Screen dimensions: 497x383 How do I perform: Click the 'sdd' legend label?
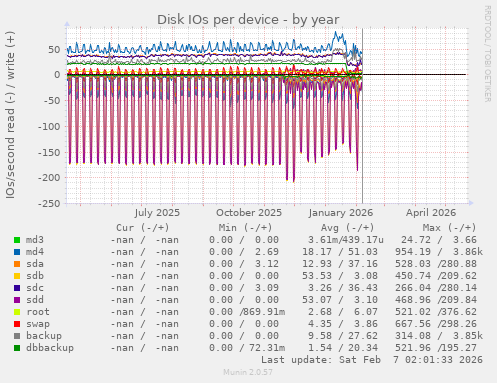[35, 300]
